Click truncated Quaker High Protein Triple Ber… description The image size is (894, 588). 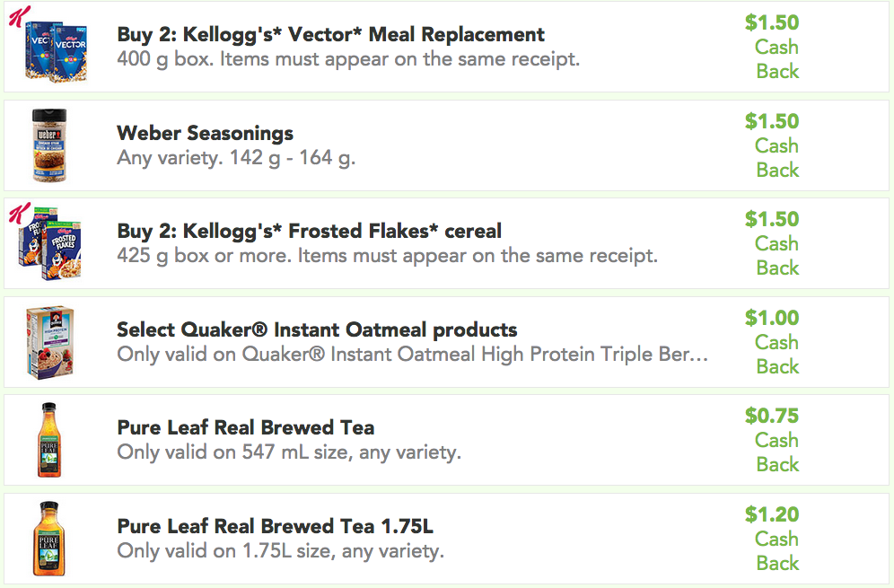(412, 355)
